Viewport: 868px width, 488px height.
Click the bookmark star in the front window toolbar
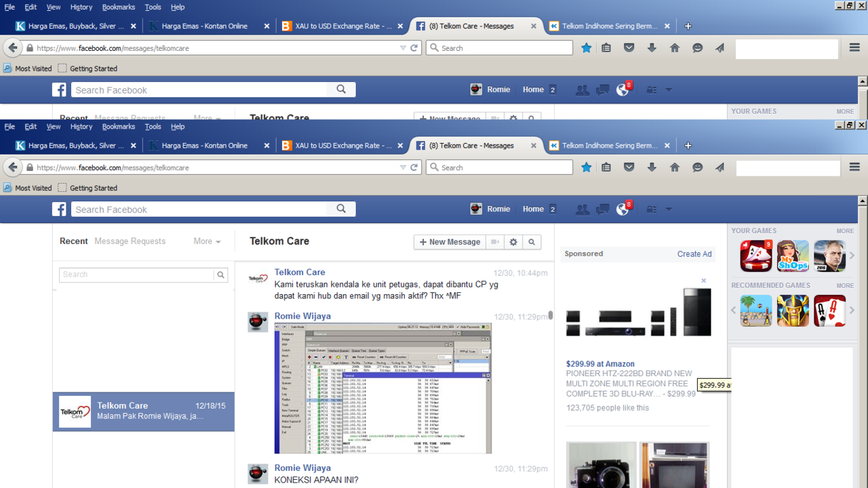click(587, 167)
